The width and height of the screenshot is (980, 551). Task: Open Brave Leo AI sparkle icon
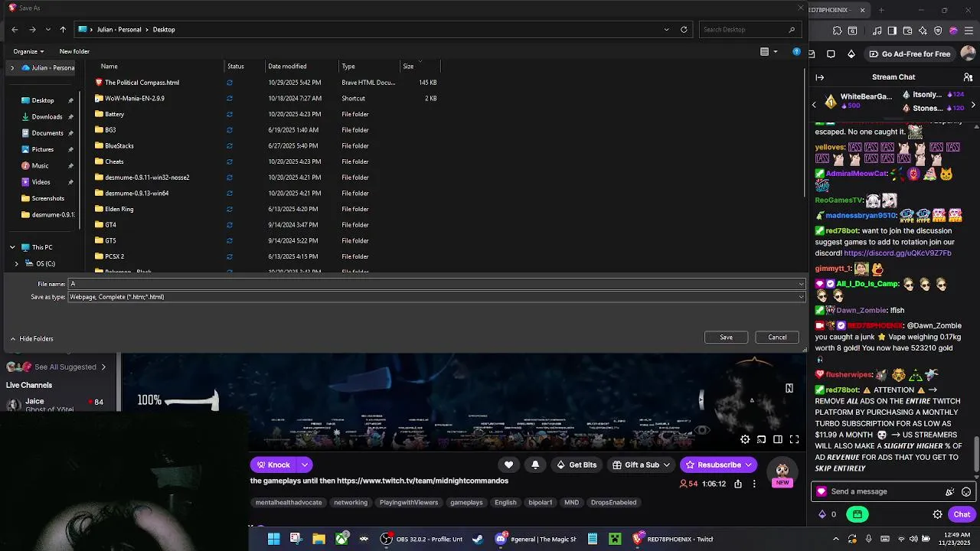click(923, 31)
